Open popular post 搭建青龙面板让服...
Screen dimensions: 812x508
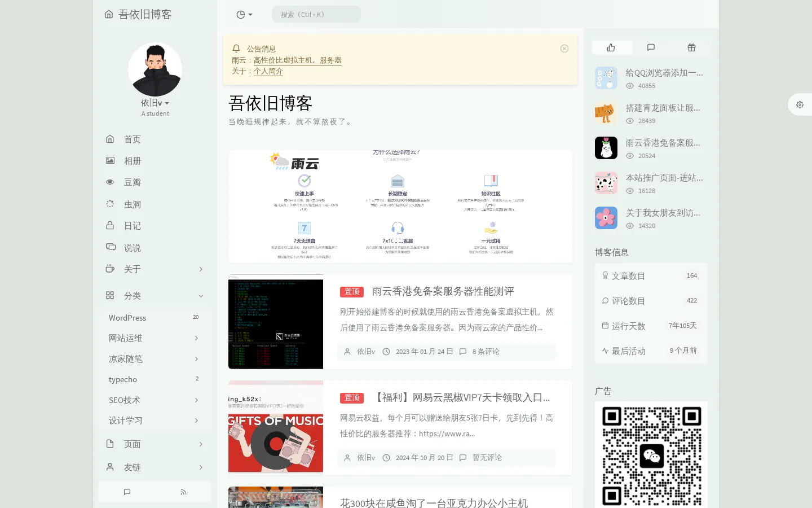pos(663,108)
